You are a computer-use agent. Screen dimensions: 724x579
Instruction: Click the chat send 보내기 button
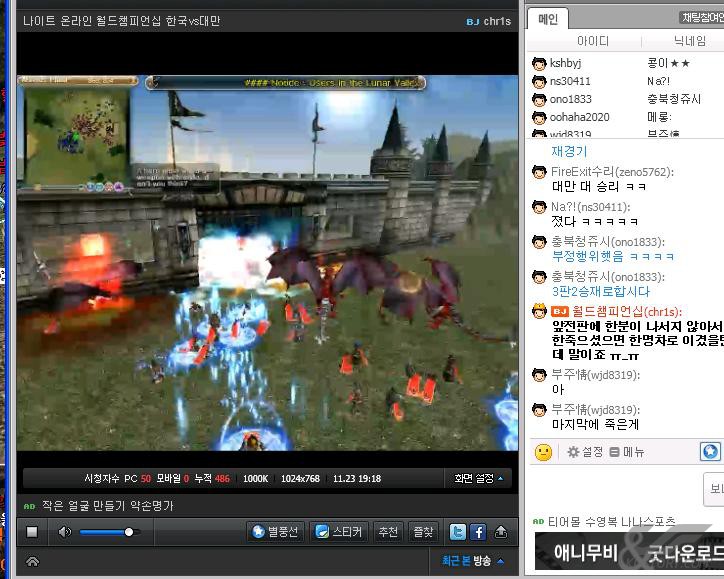[x=714, y=489]
